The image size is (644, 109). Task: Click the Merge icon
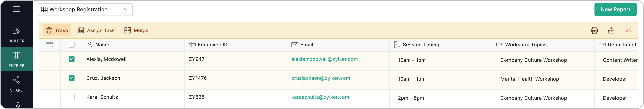(x=128, y=31)
